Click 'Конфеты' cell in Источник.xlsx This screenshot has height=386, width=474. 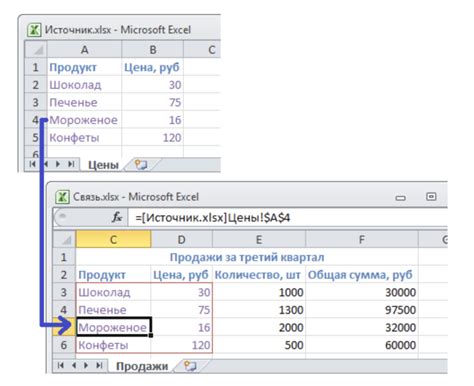click(x=84, y=137)
